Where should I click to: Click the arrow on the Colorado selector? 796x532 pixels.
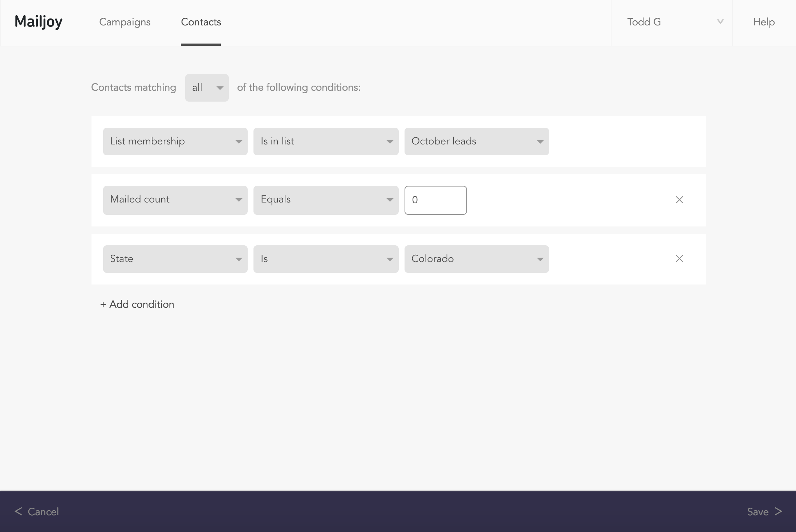click(x=540, y=259)
